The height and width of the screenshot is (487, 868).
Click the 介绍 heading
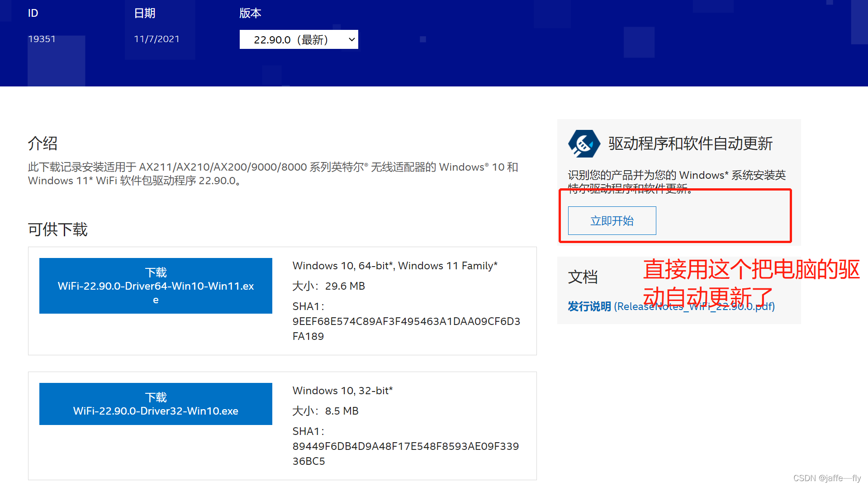click(x=43, y=143)
